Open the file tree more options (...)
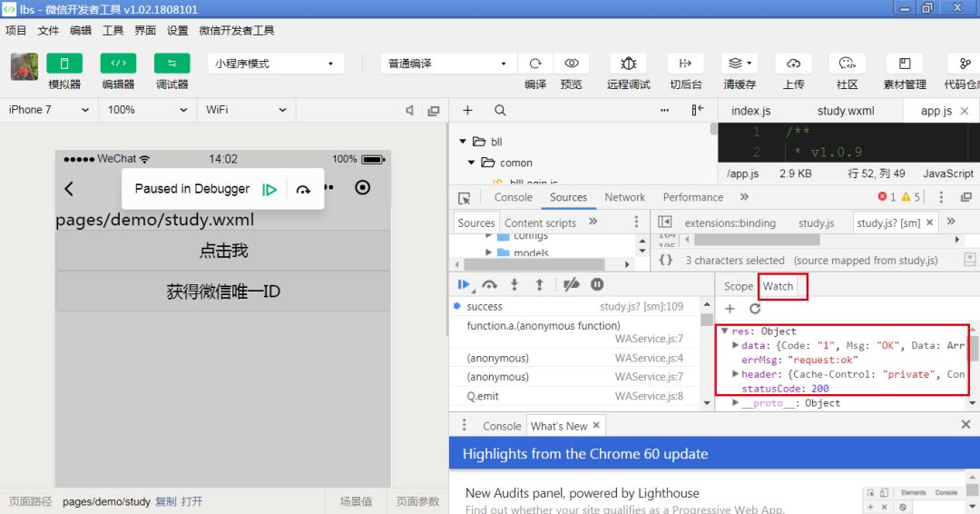Screen dimensions: 980x514 click(664, 110)
